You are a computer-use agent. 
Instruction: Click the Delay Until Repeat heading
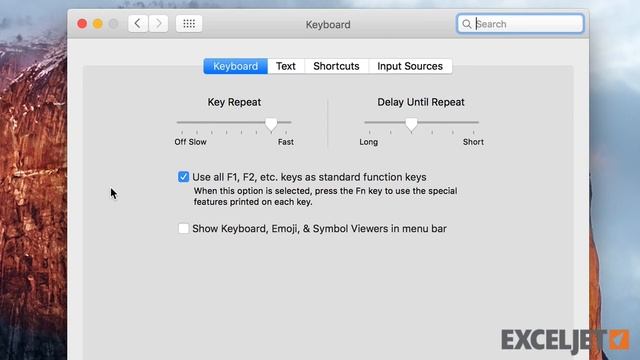pos(421,102)
